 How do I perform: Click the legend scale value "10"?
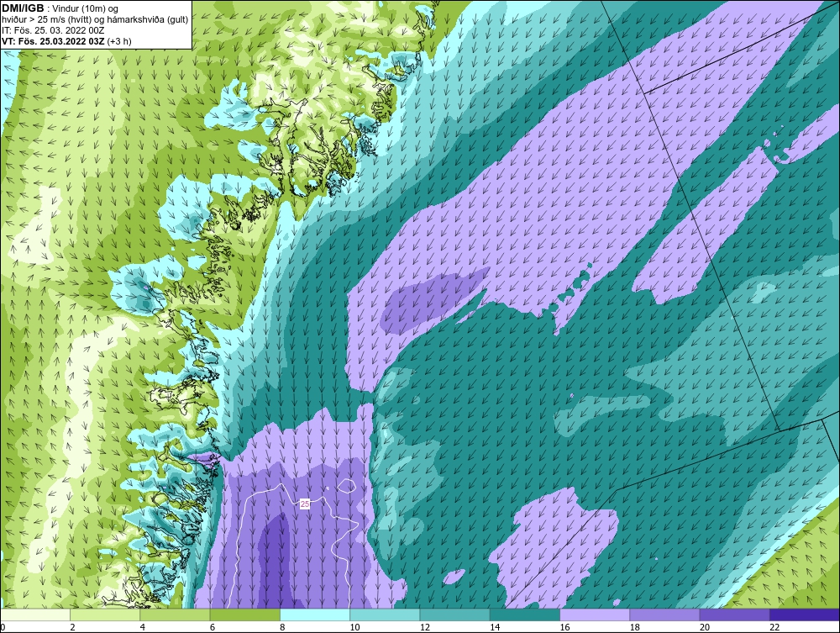click(x=354, y=627)
